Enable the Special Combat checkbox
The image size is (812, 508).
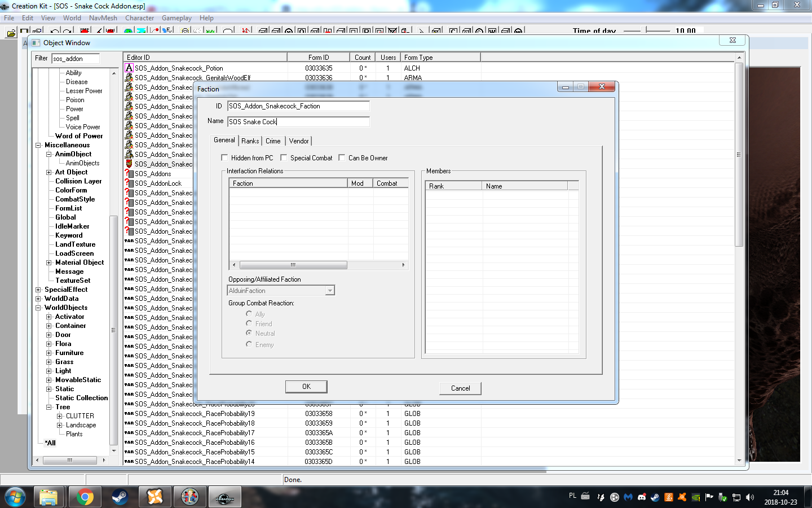tap(284, 157)
